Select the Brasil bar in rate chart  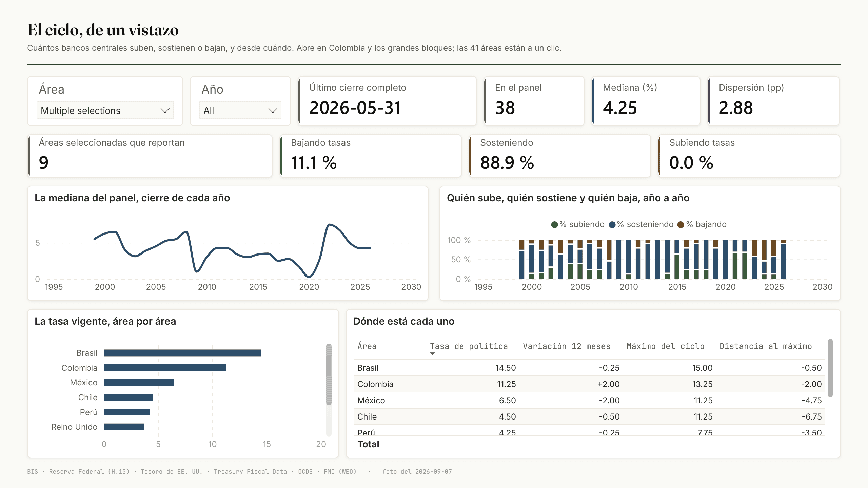[182, 353]
